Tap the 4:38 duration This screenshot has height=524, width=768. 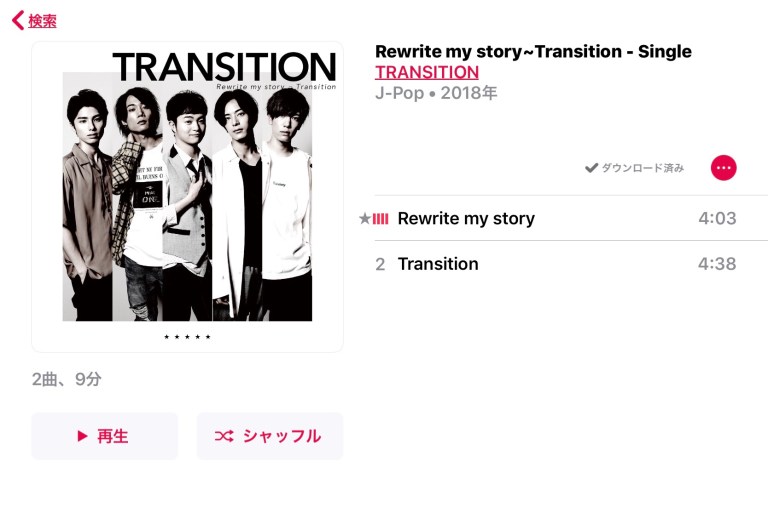(716, 264)
